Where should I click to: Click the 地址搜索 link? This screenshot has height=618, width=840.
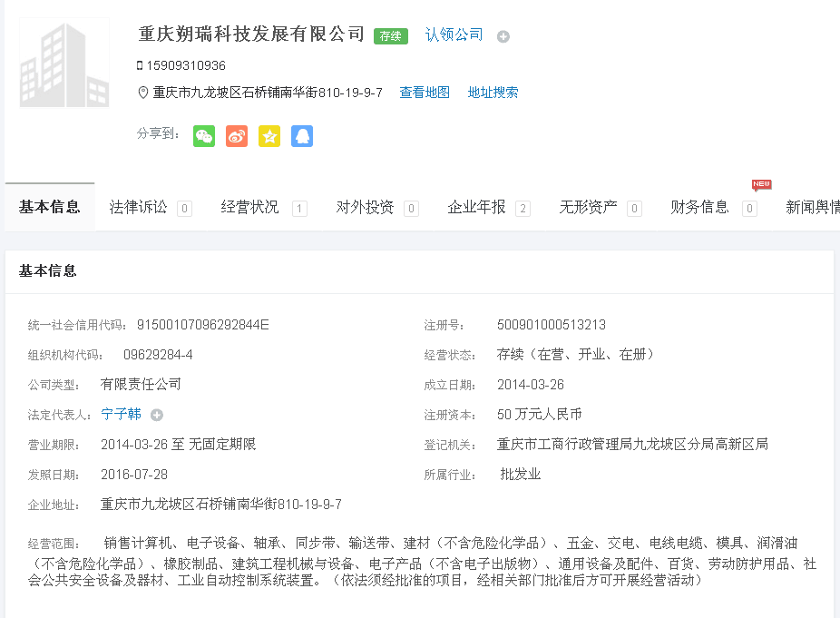(x=493, y=93)
